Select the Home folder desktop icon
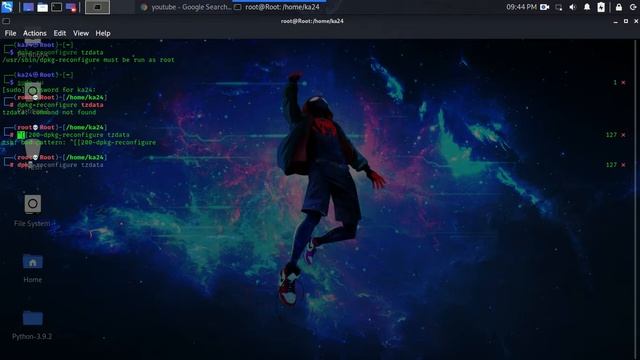Image resolution: width=640 pixels, height=360 pixels. pos(33,268)
